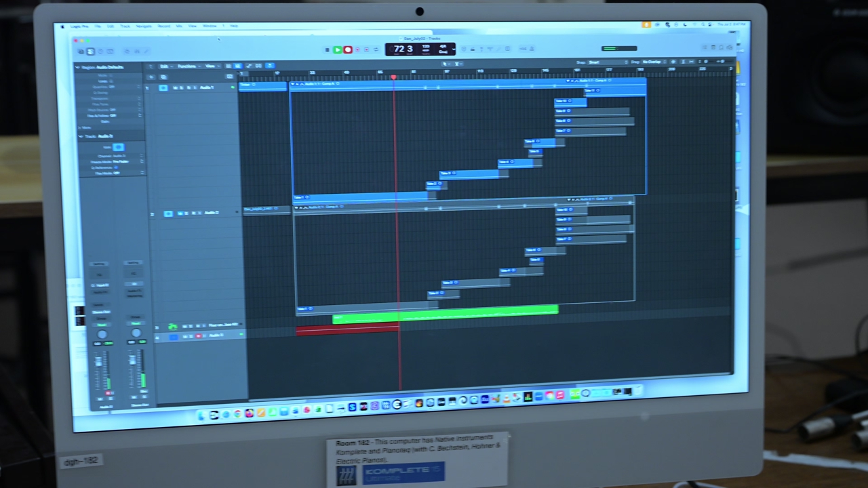Select the Take 6 region on Audio 1

coord(545,142)
